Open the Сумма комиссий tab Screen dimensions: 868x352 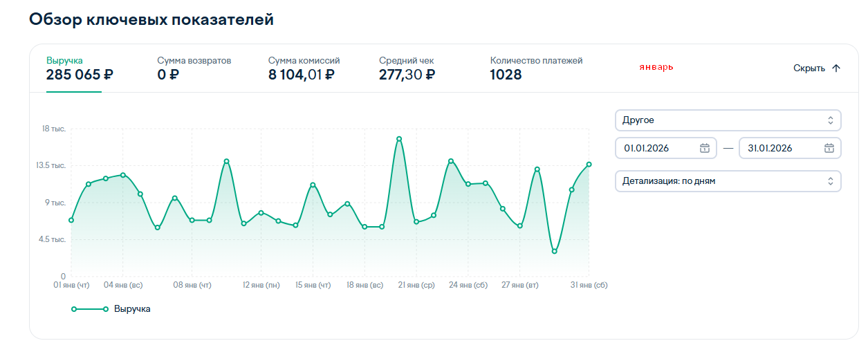pyautogui.click(x=304, y=68)
